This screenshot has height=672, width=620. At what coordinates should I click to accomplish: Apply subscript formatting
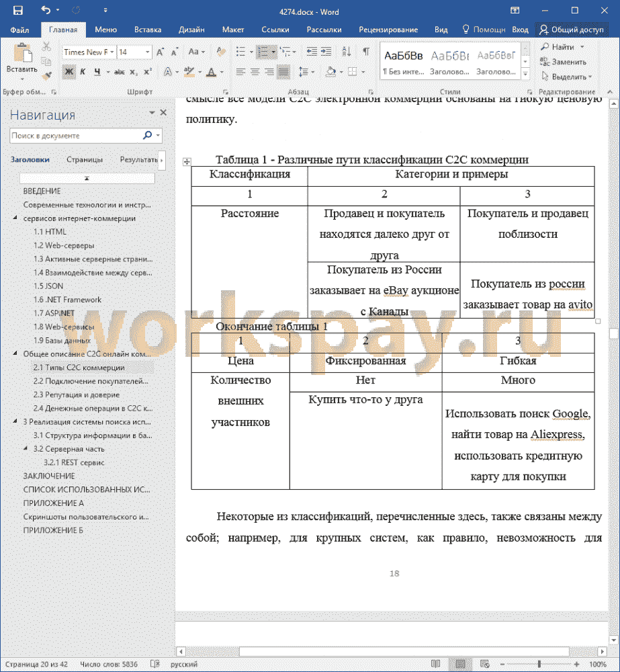coord(134,72)
